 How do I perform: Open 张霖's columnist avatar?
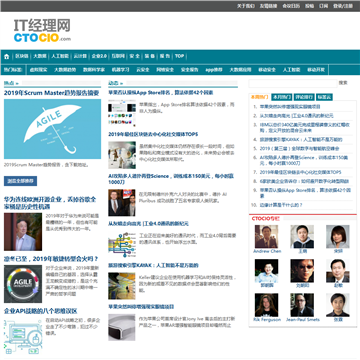[338, 305]
